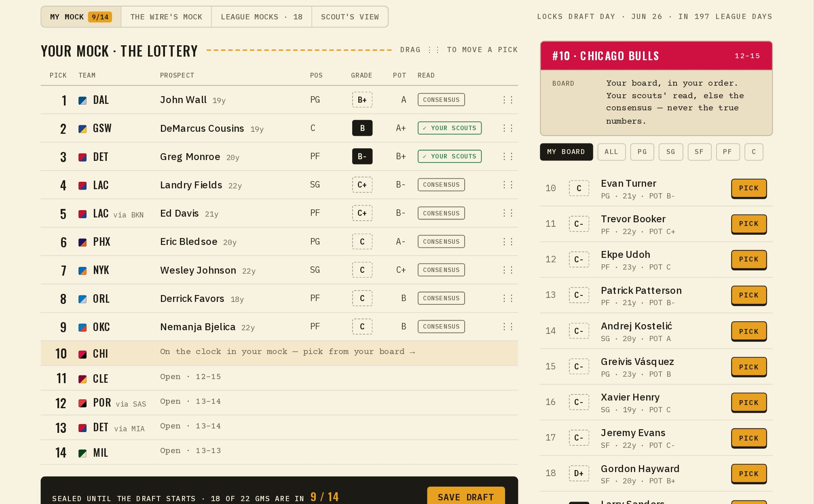Open the League Mocks tab

click(262, 17)
